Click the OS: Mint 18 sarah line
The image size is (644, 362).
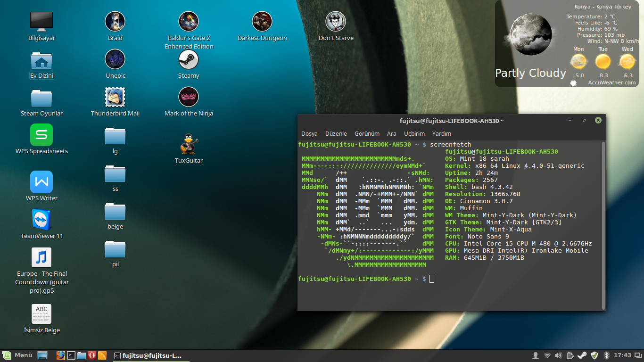click(x=477, y=159)
